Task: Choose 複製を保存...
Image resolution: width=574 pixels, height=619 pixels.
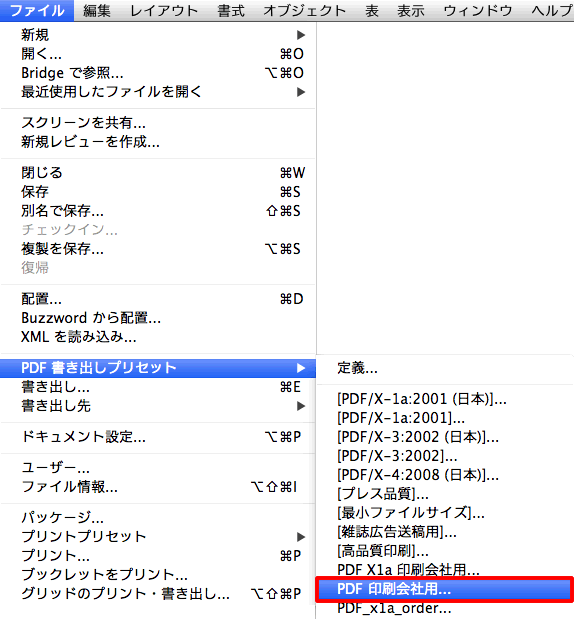Action: (158, 249)
